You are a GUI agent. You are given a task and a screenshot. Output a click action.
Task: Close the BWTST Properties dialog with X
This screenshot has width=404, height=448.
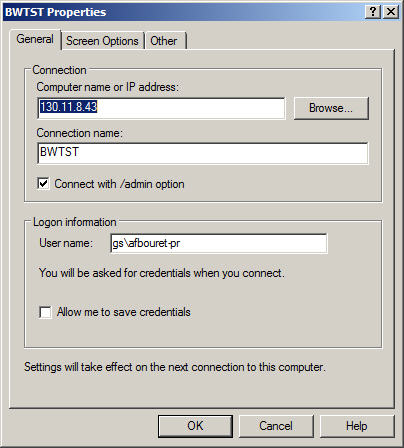pyautogui.click(x=391, y=12)
